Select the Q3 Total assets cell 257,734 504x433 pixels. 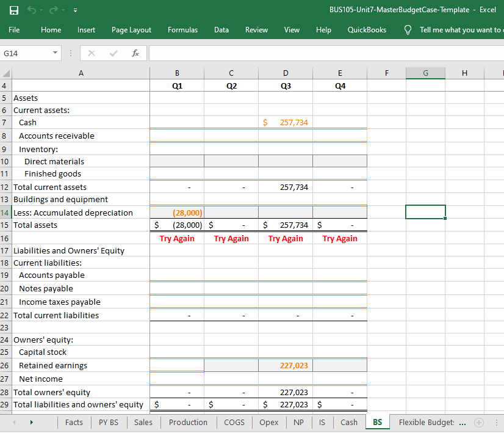pos(286,225)
